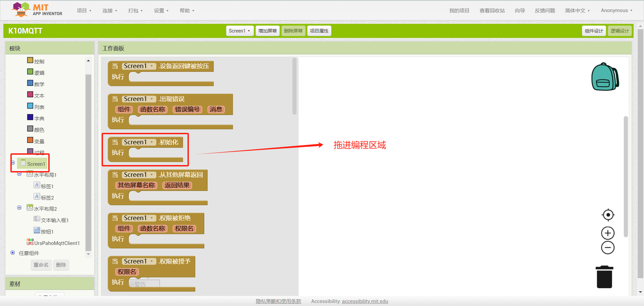The image size is (644, 306).
Task: Expand the 任意组件 tree node
Action: pos(13,253)
